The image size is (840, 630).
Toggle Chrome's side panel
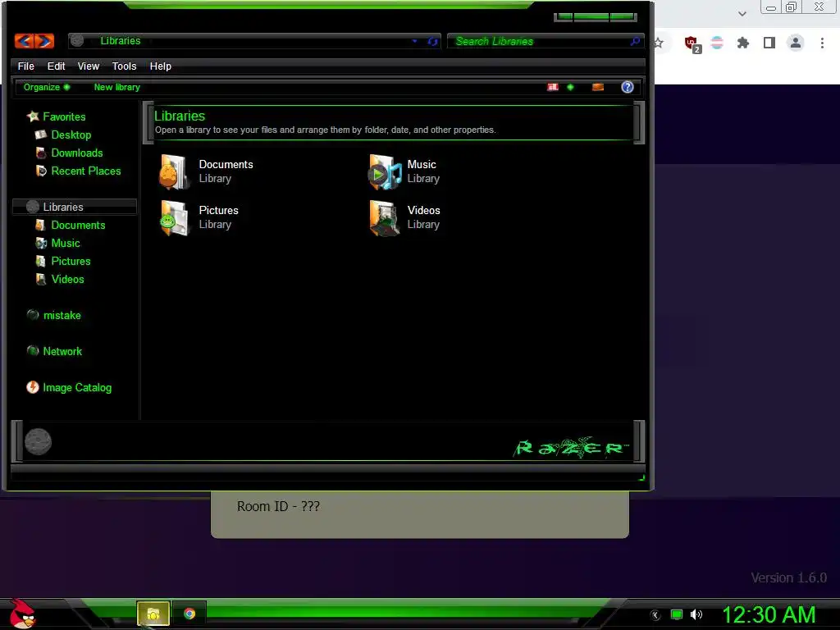click(769, 43)
